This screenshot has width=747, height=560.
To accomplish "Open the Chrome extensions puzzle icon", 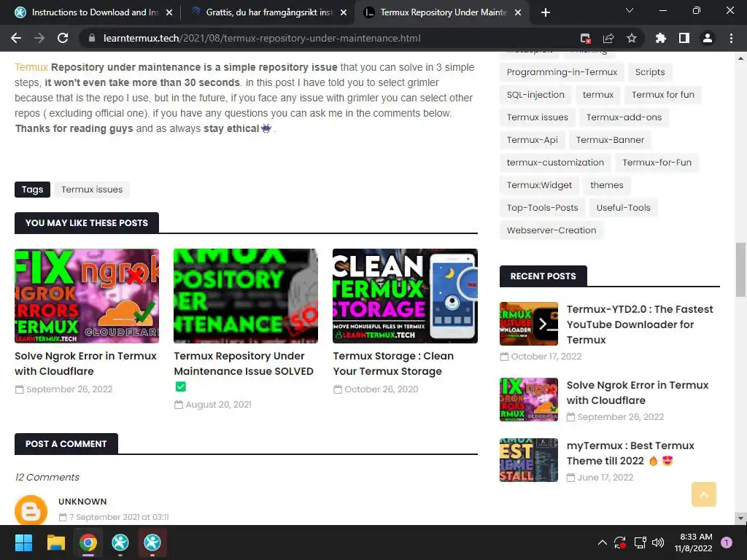I will (x=661, y=38).
